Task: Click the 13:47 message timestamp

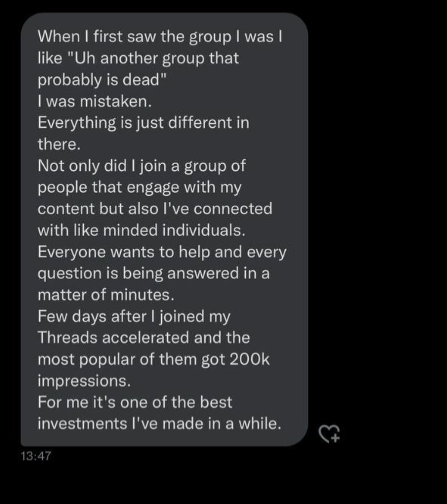Action: [x=36, y=455]
